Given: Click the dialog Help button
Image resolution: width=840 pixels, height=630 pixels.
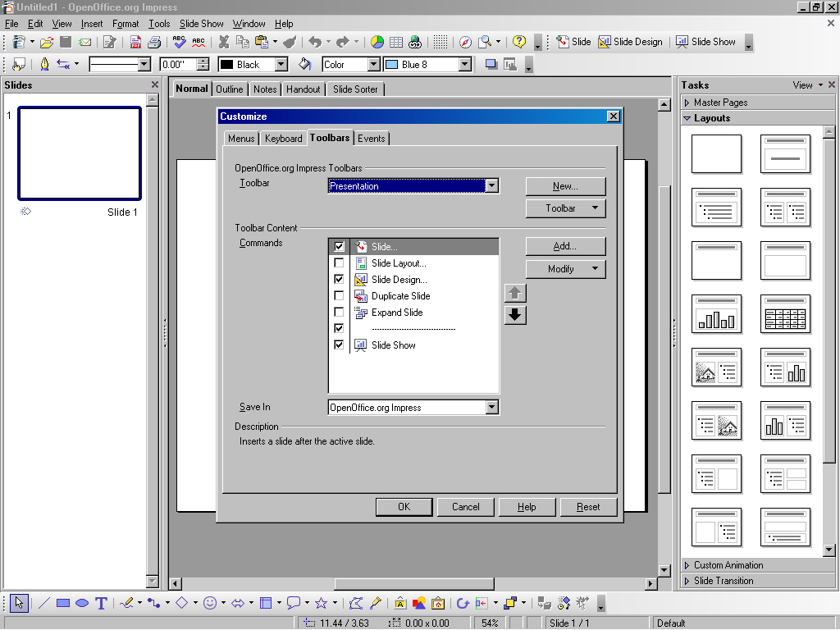Looking at the screenshot, I should point(527,507).
